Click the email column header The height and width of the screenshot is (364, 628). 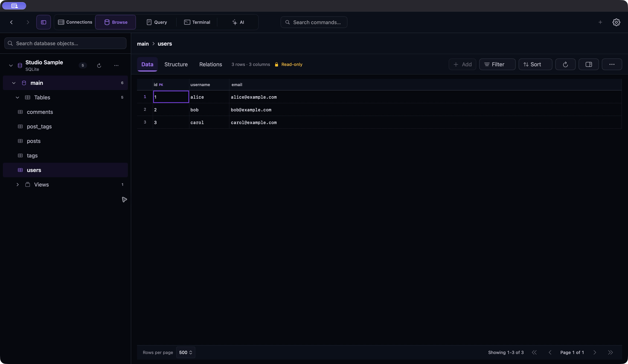point(425,85)
